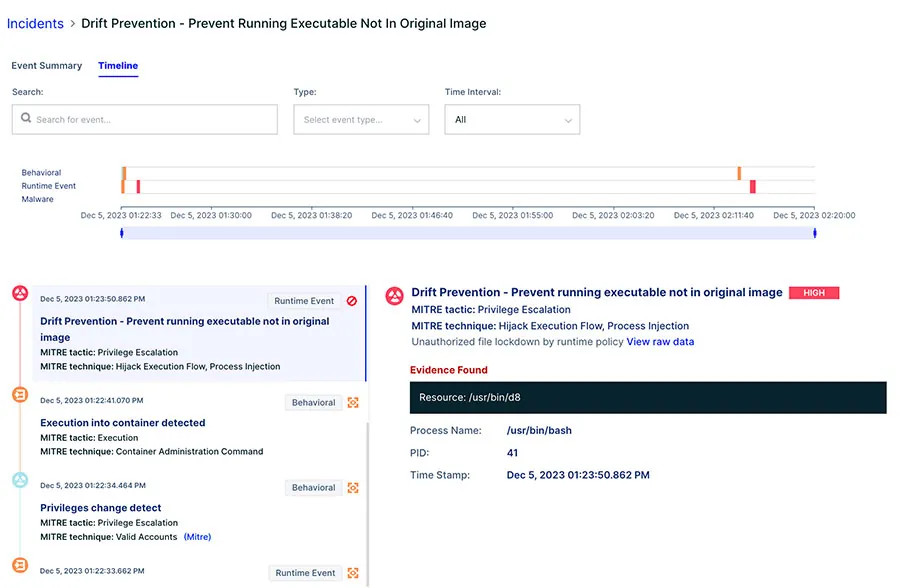Grab the right handle of time range slider

814,233
